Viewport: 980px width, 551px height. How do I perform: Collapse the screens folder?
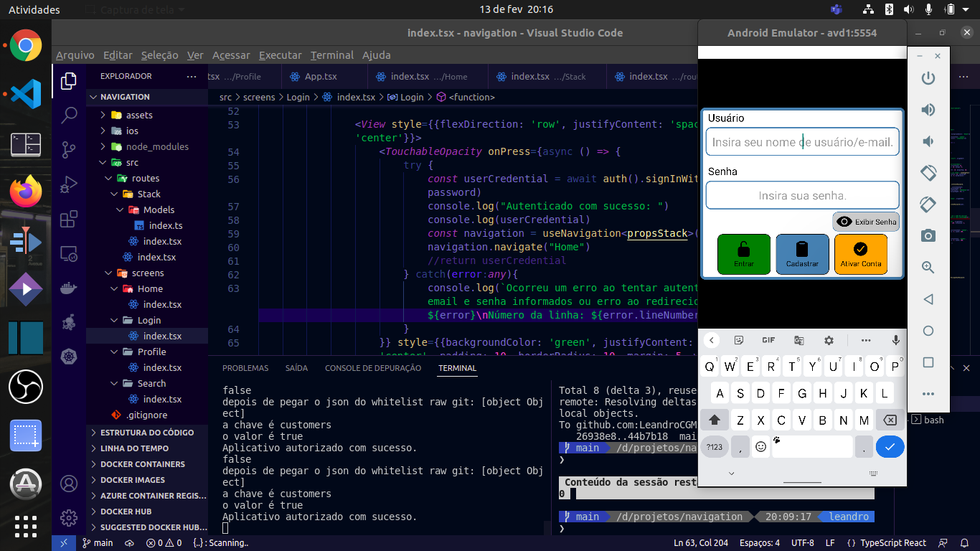click(x=148, y=273)
